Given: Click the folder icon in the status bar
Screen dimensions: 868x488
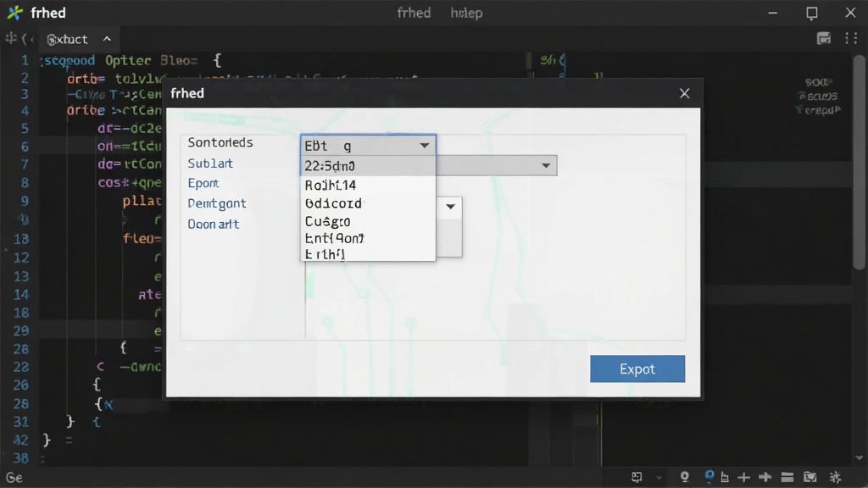Looking at the screenshot, I should coord(810,477).
